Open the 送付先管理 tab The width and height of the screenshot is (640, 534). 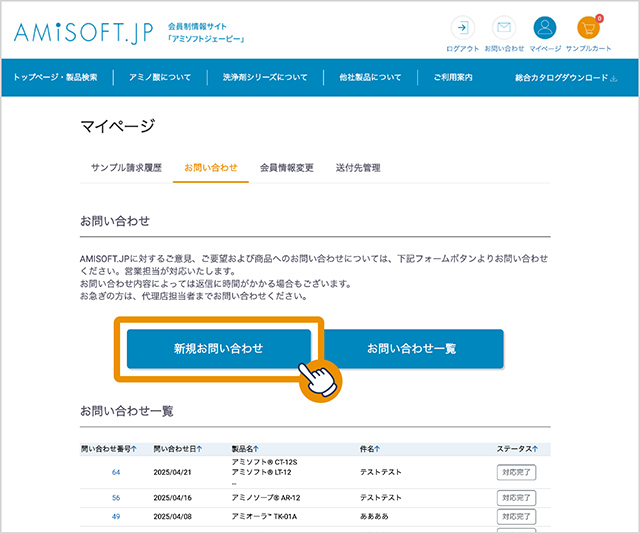[x=358, y=167]
